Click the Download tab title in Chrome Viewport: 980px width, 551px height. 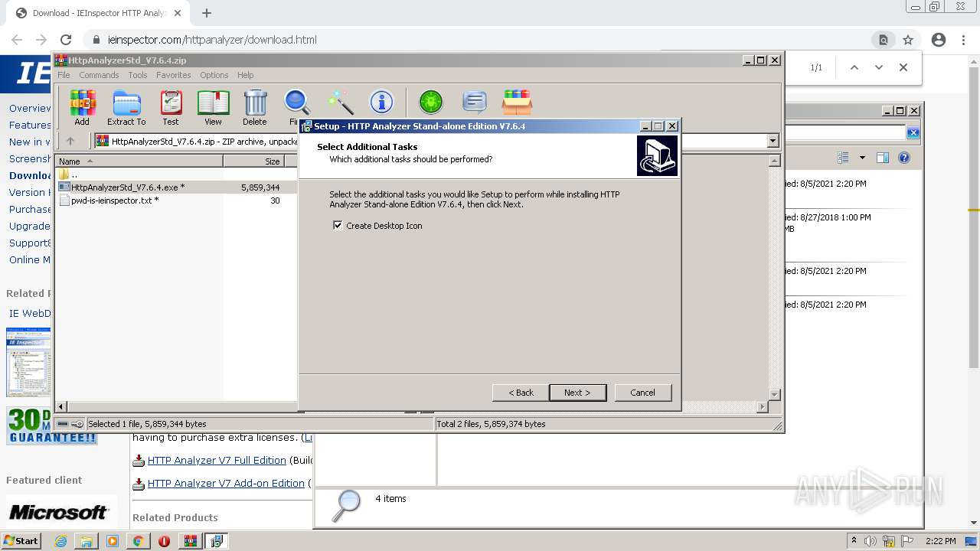coord(100,13)
